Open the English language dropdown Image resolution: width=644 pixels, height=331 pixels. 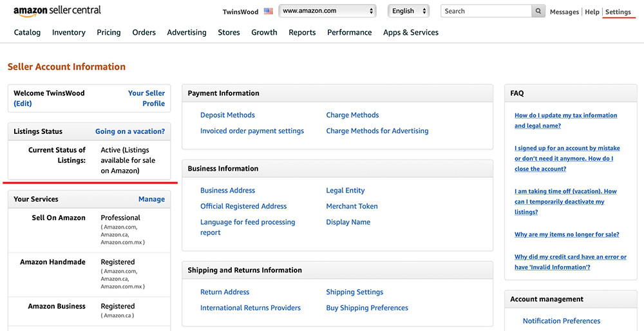coord(408,11)
